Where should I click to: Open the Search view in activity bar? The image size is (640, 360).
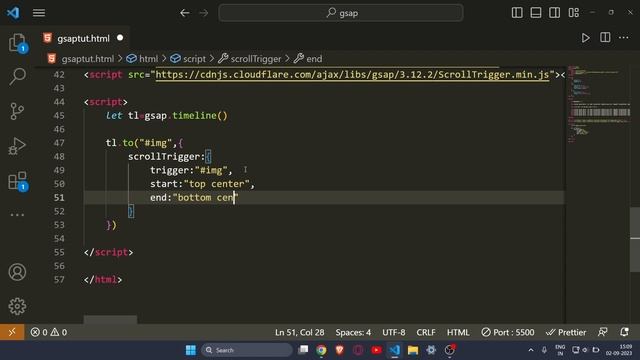point(17,76)
